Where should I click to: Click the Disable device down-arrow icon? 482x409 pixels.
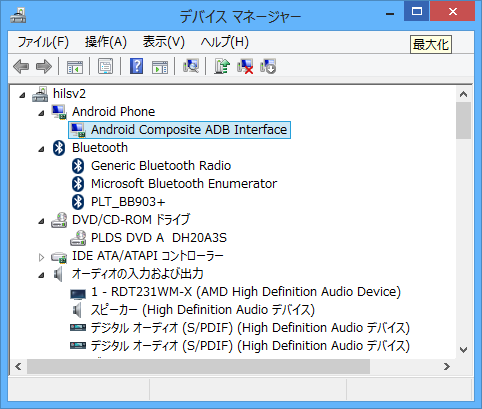(268, 66)
